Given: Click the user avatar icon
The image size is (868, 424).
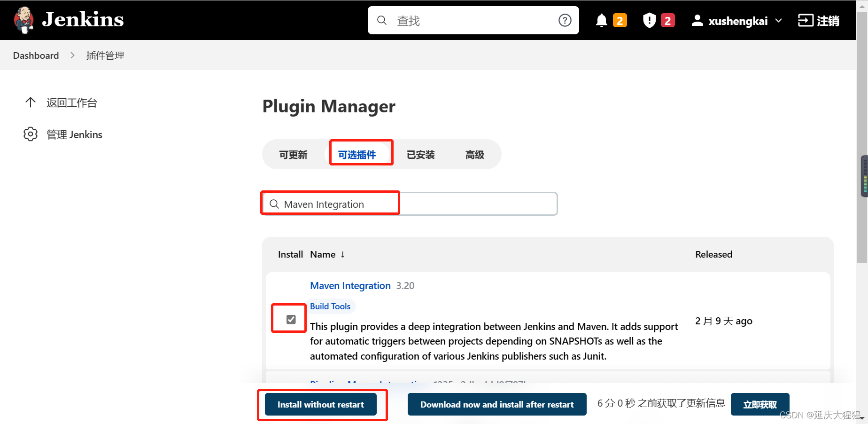Looking at the screenshot, I should tap(697, 21).
